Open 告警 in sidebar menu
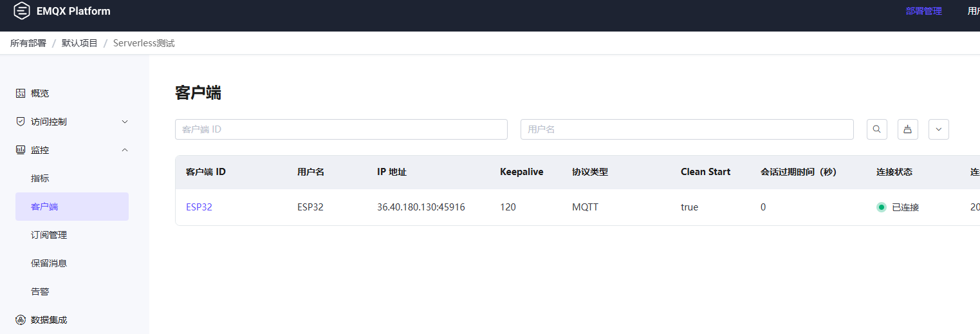This screenshot has height=334, width=980. pyautogui.click(x=40, y=292)
